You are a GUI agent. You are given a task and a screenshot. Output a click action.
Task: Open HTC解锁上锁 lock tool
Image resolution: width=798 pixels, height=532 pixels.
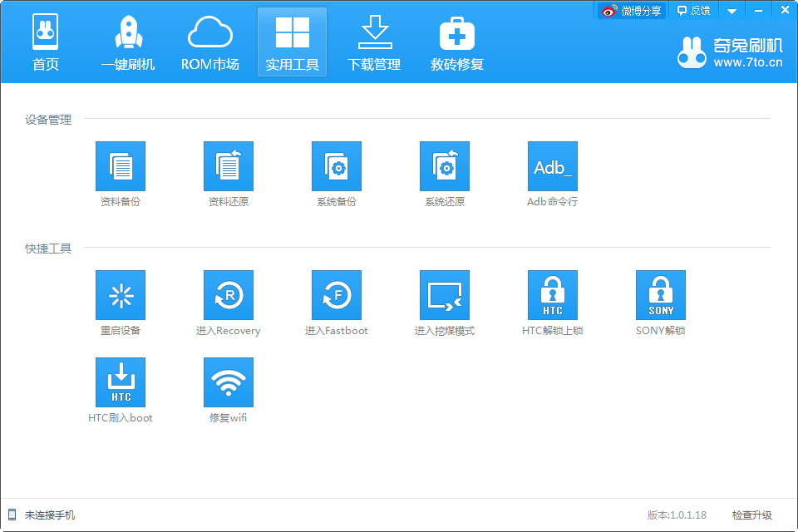[x=553, y=295]
